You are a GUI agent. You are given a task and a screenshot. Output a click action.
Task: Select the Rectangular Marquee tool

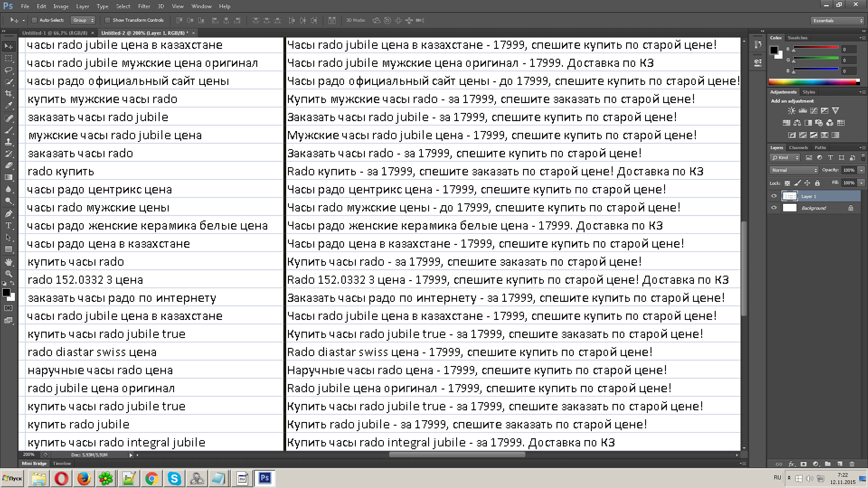[9, 58]
